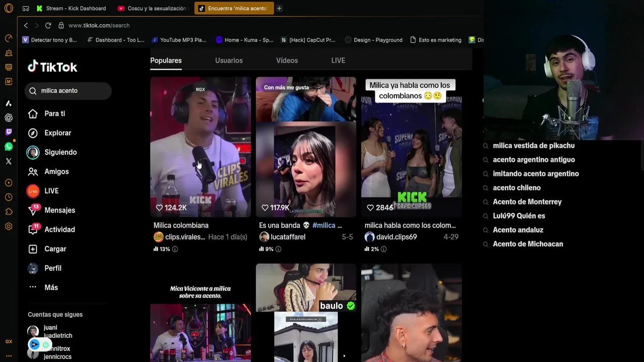Open the david.clips69 username link
Viewport: 644px width, 362px height.
pyautogui.click(x=396, y=237)
